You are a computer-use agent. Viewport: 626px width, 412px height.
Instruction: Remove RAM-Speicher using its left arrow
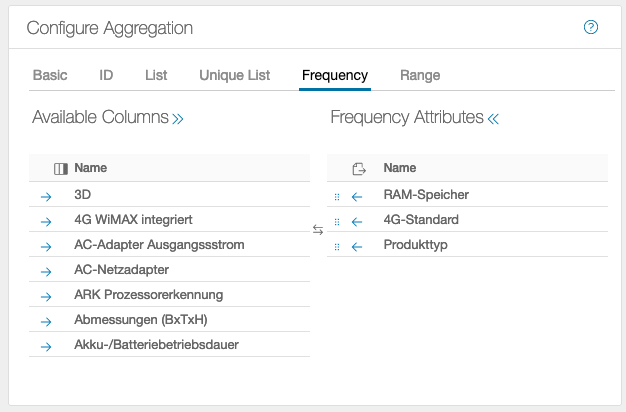[357, 196]
